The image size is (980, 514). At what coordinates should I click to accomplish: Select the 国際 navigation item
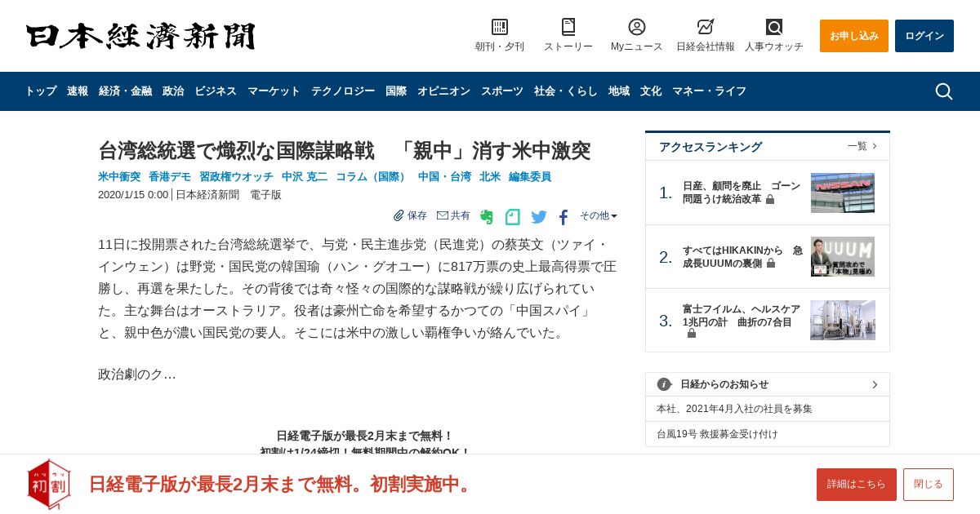(x=396, y=91)
